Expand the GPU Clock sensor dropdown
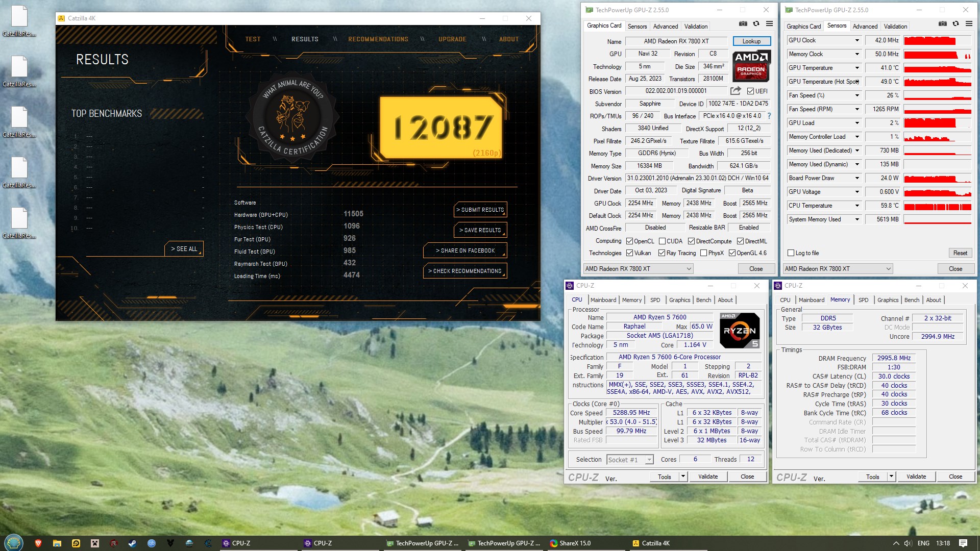The height and width of the screenshot is (551, 980). [857, 40]
